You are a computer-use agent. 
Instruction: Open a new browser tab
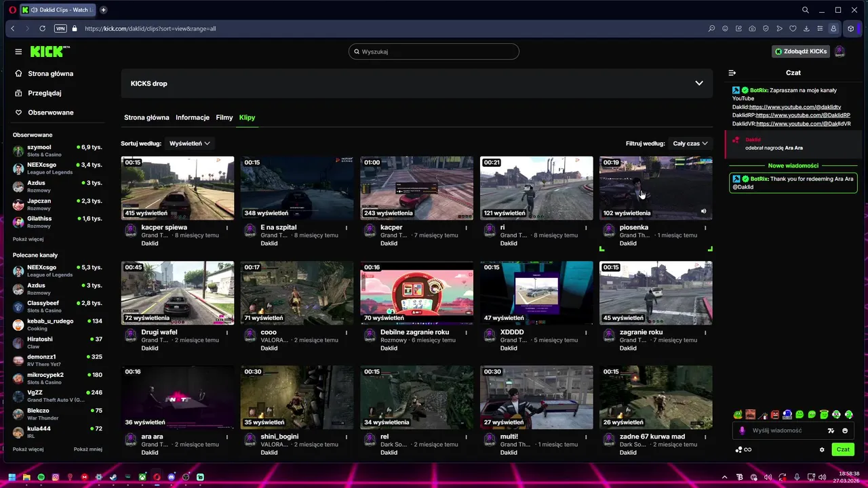(x=104, y=10)
